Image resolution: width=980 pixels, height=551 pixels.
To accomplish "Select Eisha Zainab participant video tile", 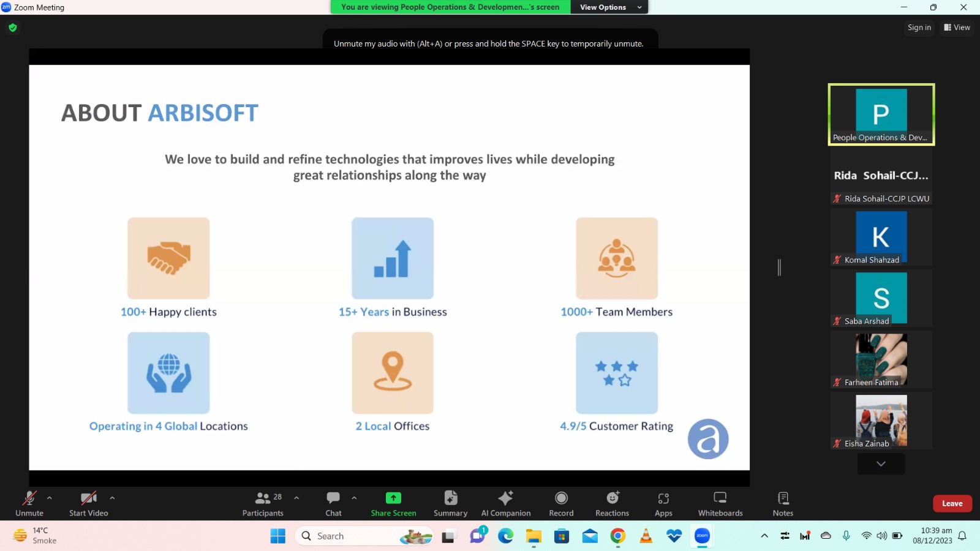I will coord(881,421).
